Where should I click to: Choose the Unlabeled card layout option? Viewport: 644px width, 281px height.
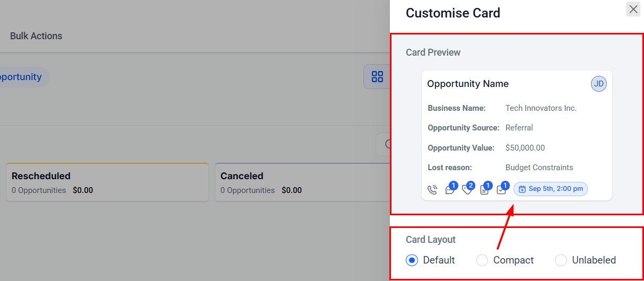[560, 260]
